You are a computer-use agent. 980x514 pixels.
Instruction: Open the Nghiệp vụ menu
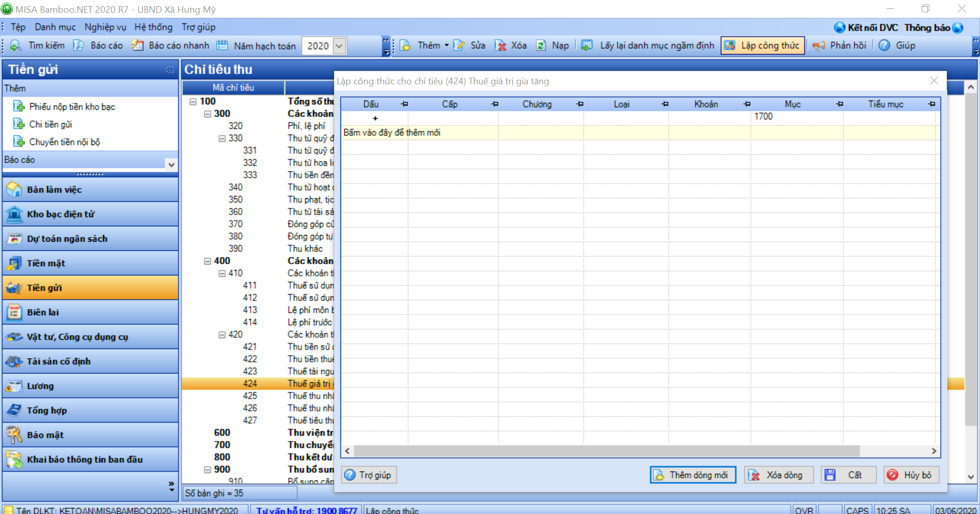coord(105,27)
